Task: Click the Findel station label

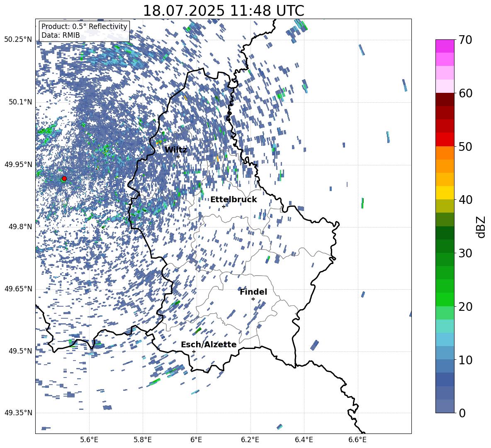Action: click(x=253, y=292)
